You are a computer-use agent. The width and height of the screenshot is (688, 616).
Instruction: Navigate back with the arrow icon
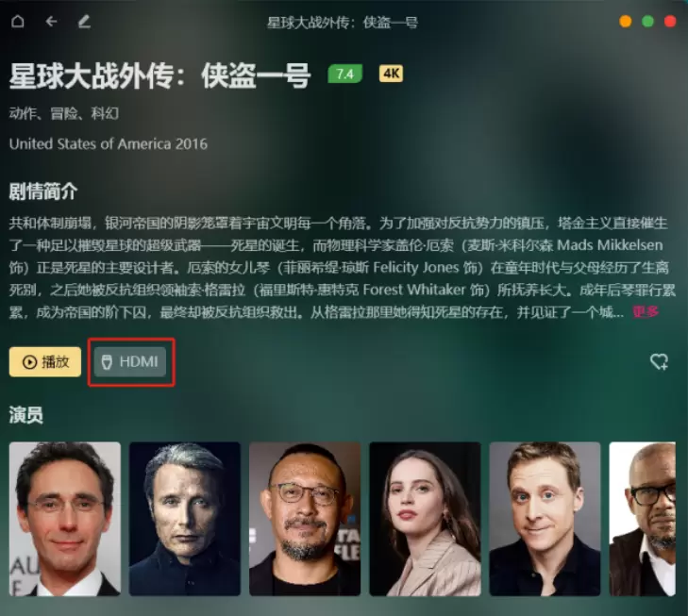(x=51, y=21)
